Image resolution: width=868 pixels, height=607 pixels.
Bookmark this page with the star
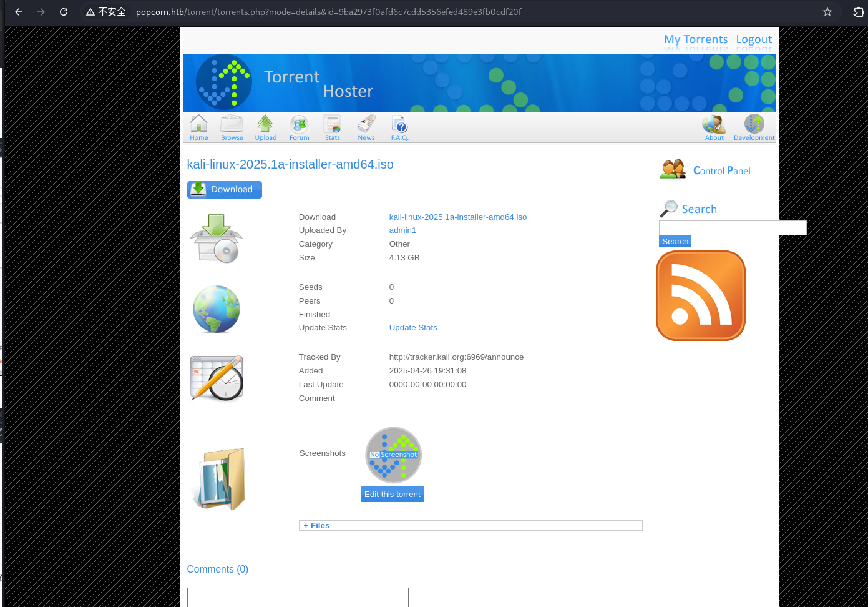pos(827,12)
